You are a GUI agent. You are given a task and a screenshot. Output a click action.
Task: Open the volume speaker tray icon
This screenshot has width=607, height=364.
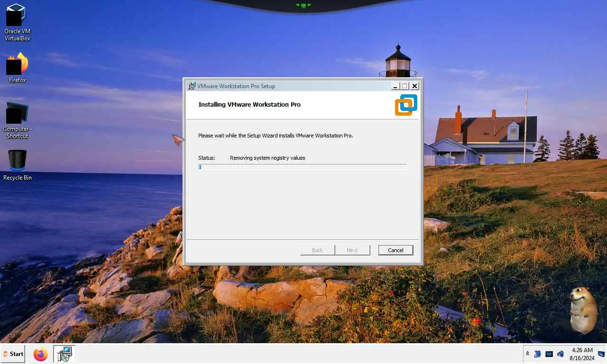pyautogui.click(x=561, y=354)
